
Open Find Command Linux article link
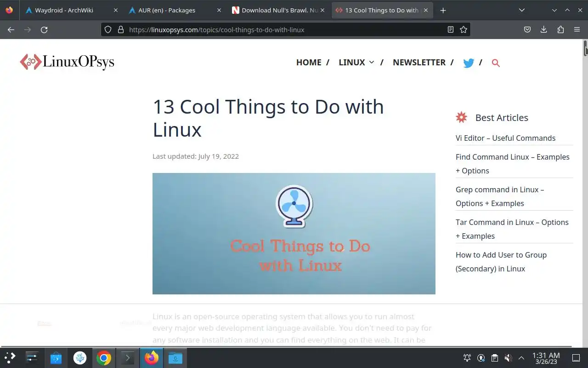pyautogui.click(x=513, y=164)
